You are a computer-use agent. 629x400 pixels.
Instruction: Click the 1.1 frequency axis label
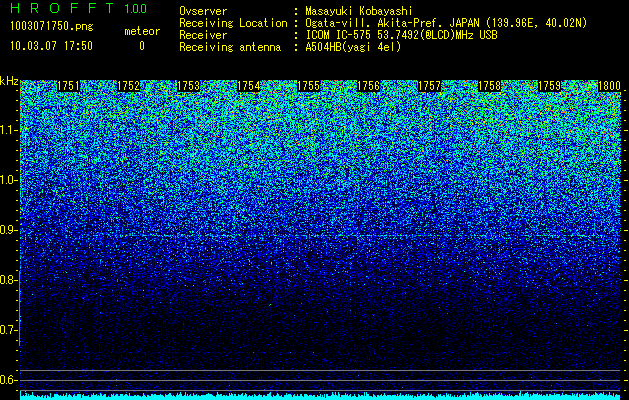(x=8, y=131)
